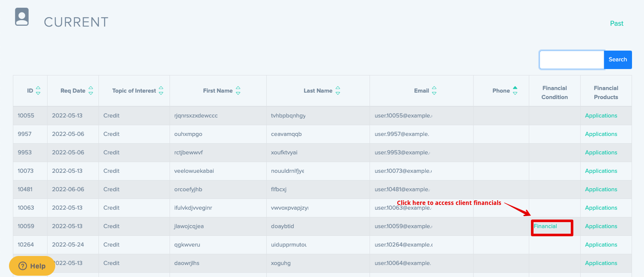Open the yellow Help button
The image size is (644, 277).
click(x=32, y=266)
